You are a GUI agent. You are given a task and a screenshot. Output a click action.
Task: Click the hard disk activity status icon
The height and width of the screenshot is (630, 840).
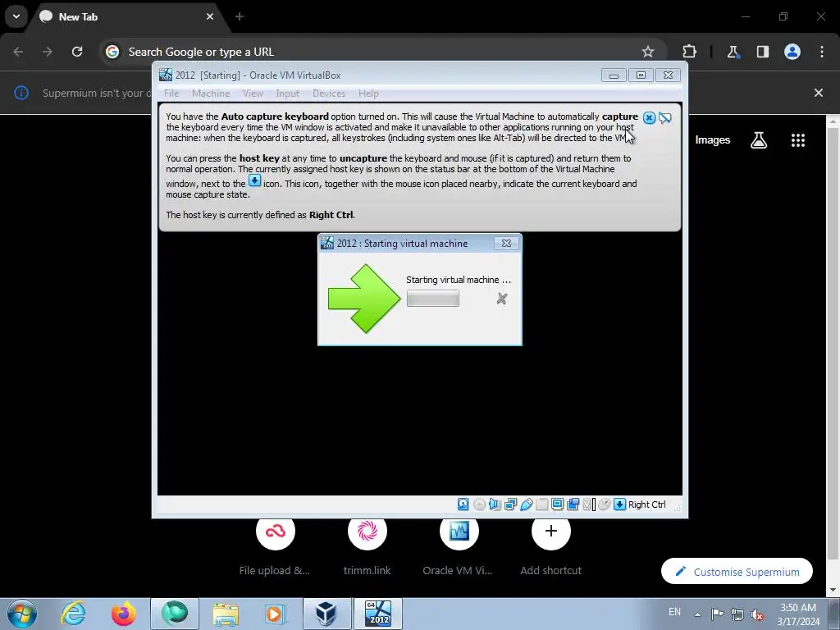tap(463, 504)
